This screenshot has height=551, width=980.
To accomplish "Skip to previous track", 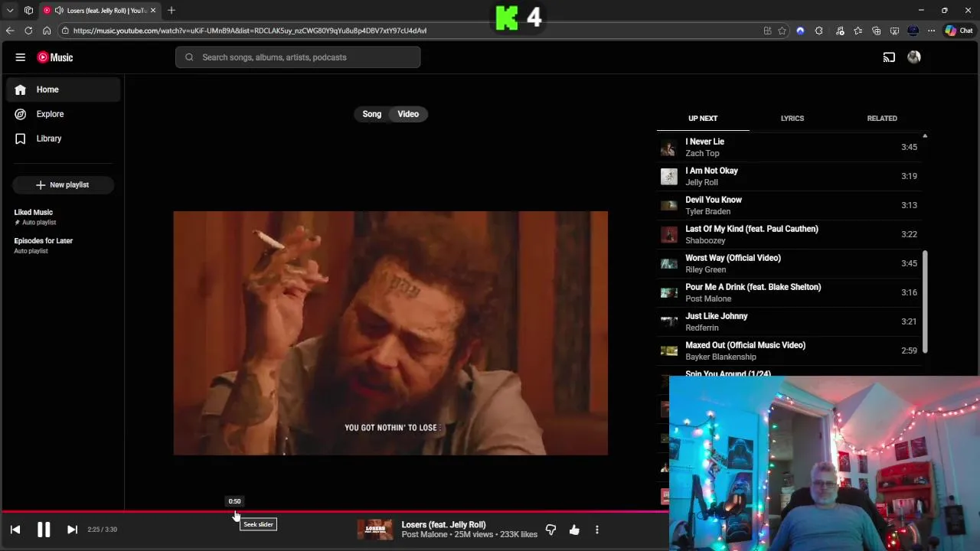I will [15, 530].
